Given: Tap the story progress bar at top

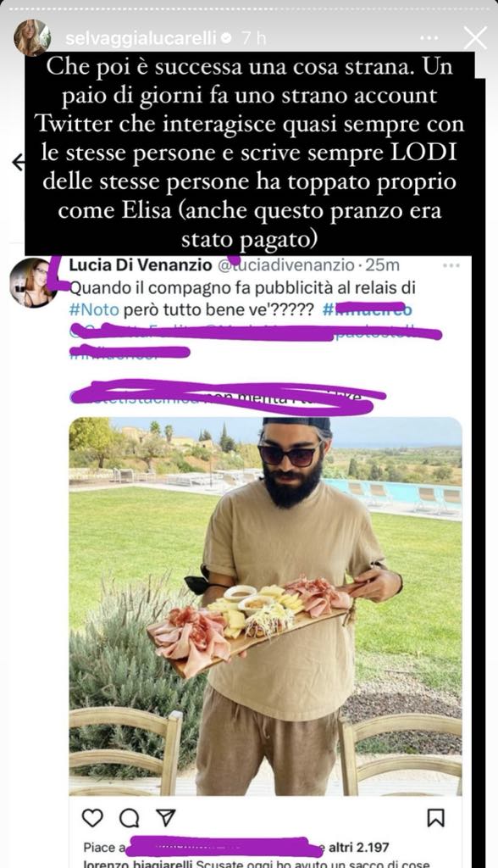Looking at the screenshot, I should pyautogui.click(x=249, y=8).
